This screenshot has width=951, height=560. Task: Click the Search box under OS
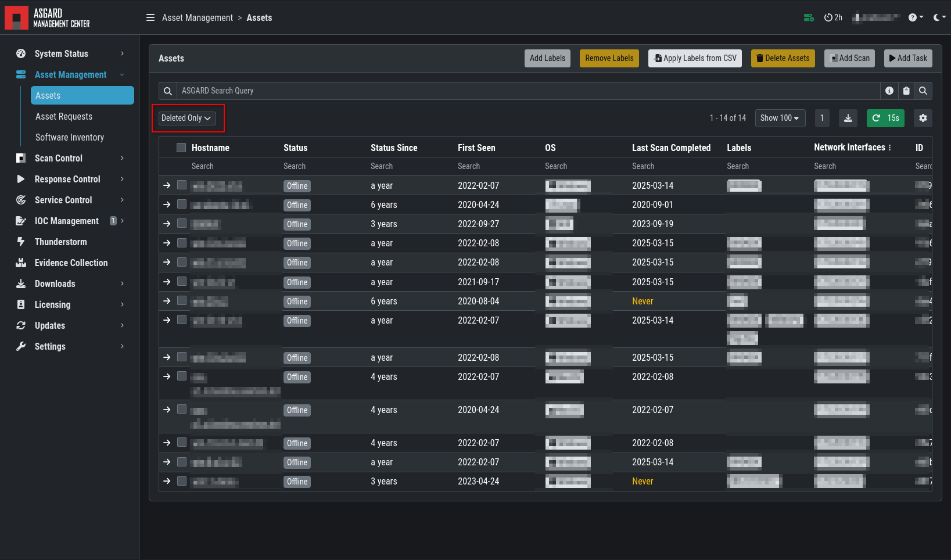(585, 166)
